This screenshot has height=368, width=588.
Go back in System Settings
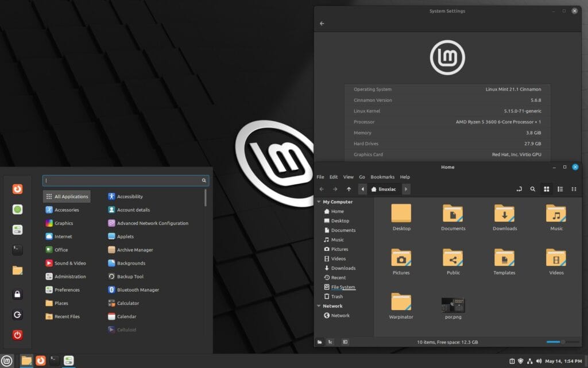[x=322, y=24]
